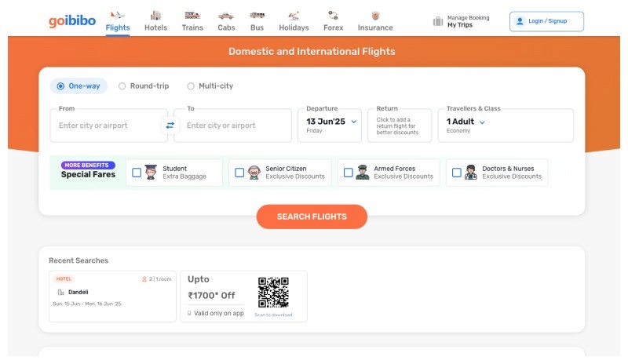This screenshot has height=364, width=628.
Task: Click the Armed Forces soldier icon
Action: pyautogui.click(x=363, y=172)
